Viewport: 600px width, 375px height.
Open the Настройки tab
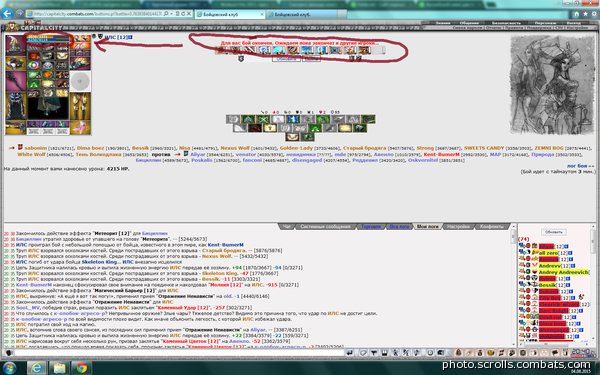458,227
